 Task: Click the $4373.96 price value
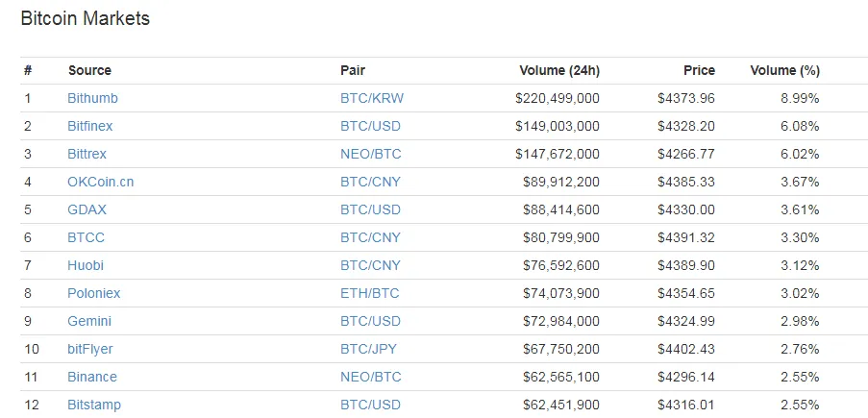coord(686,99)
